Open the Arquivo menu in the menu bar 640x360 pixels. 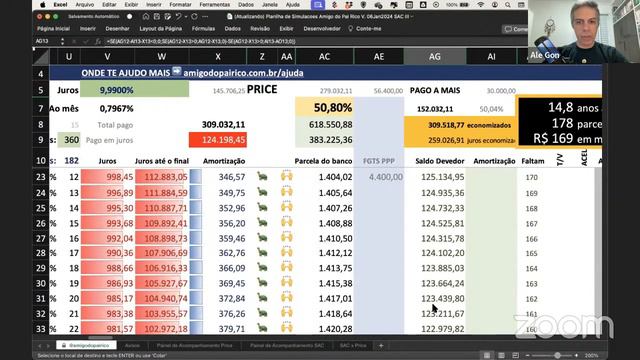coord(84,5)
